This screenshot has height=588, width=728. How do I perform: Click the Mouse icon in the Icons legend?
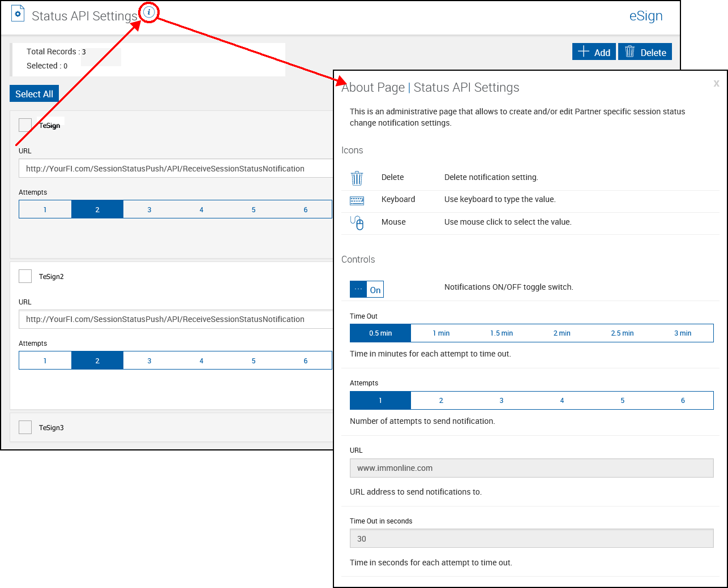357,222
